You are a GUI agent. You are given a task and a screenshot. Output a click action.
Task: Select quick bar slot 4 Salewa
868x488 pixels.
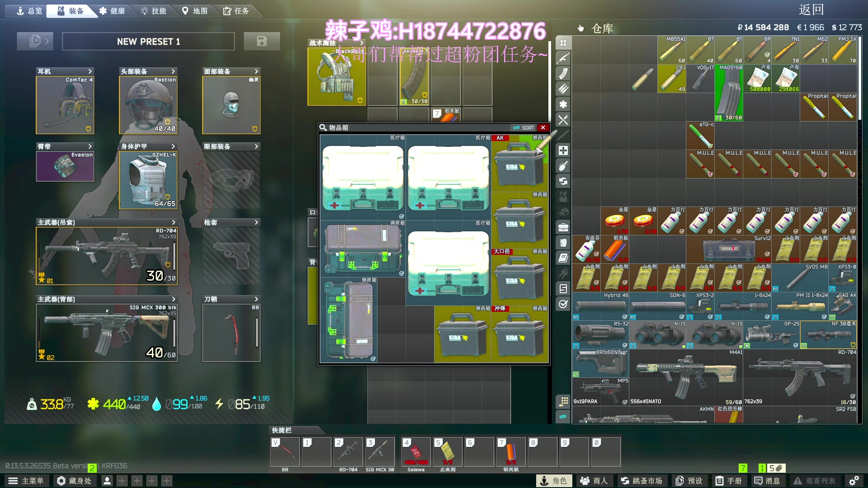pos(416,452)
